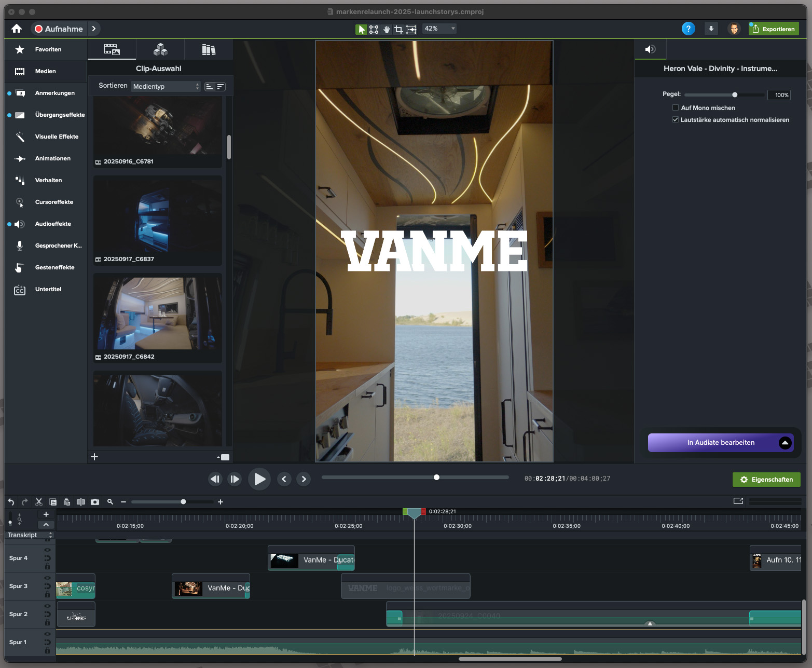Click the undo arrow icon

tap(11, 502)
